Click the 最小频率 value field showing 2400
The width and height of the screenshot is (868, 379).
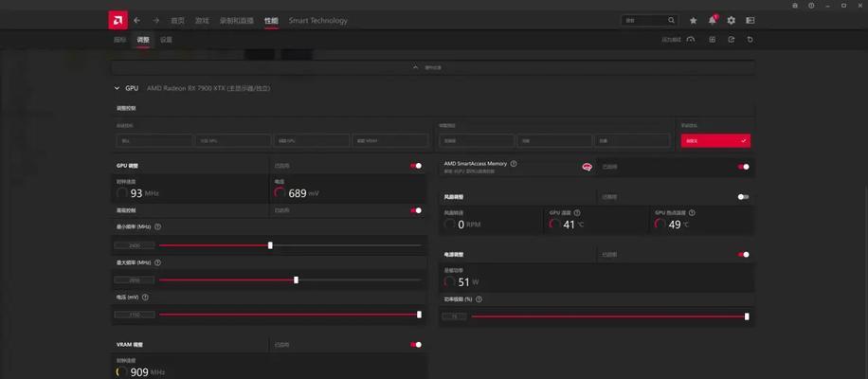135,245
